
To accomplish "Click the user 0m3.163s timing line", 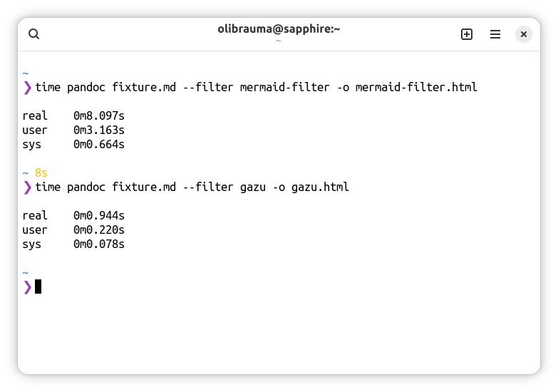I will pyautogui.click(x=73, y=130).
